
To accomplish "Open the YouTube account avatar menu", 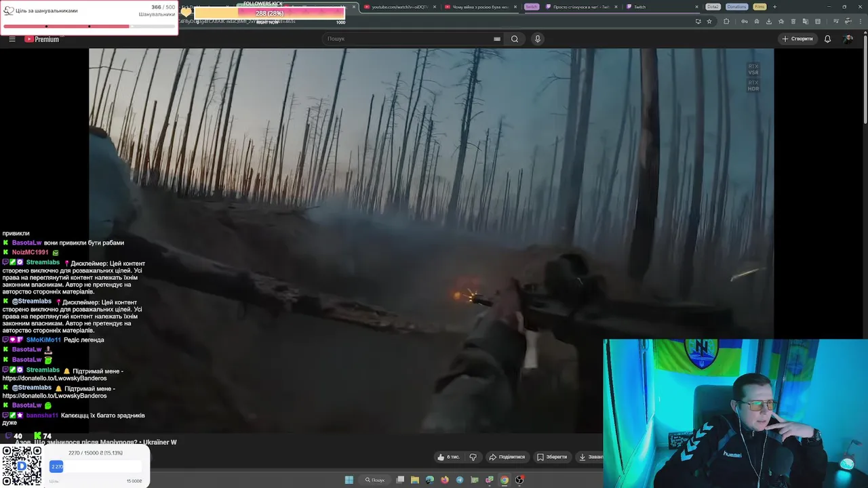I will pyautogui.click(x=848, y=39).
